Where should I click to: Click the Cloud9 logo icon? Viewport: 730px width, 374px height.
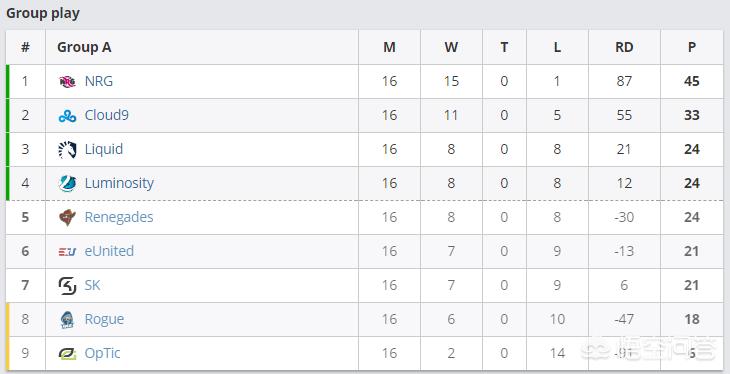tap(68, 116)
